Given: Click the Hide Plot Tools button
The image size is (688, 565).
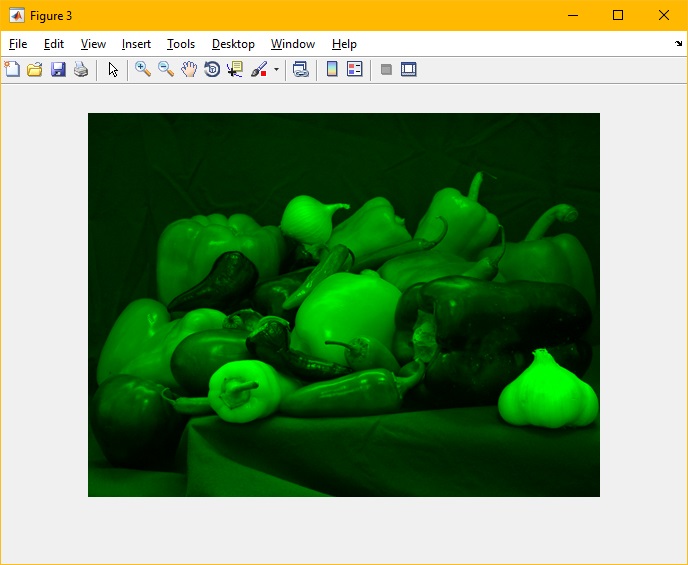Looking at the screenshot, I should coord(386,69).
